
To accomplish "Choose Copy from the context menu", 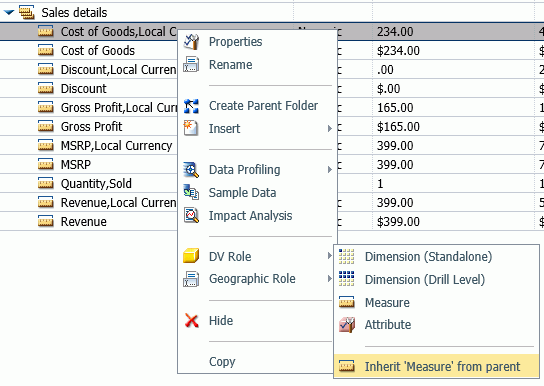I will [222, 361].
